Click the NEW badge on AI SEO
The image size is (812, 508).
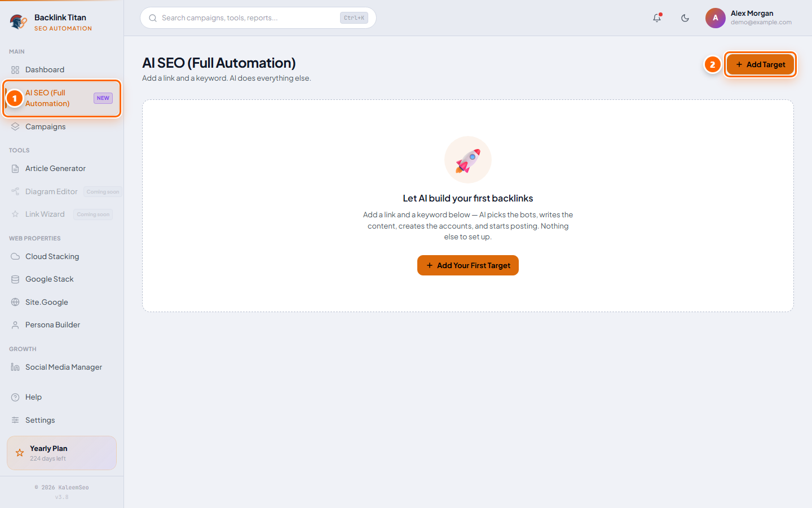103,98
